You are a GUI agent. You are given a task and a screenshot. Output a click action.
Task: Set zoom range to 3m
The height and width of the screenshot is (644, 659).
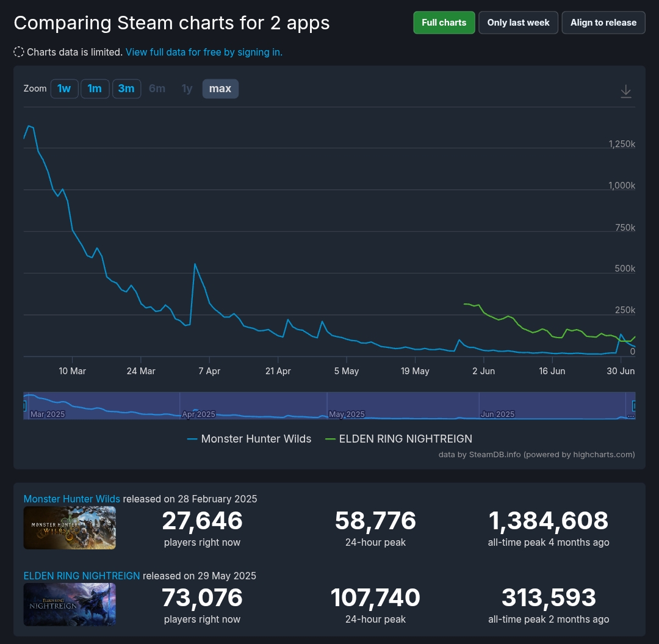point(126,89)
